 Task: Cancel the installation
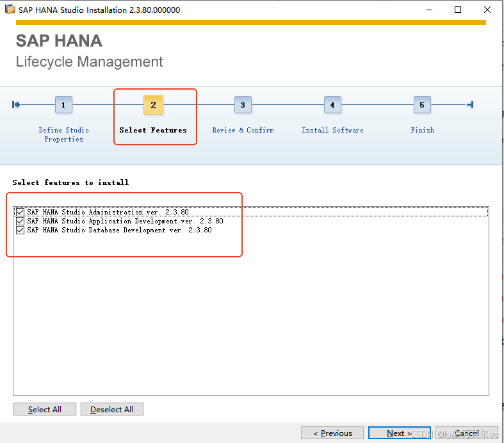[x=467, y=433]
